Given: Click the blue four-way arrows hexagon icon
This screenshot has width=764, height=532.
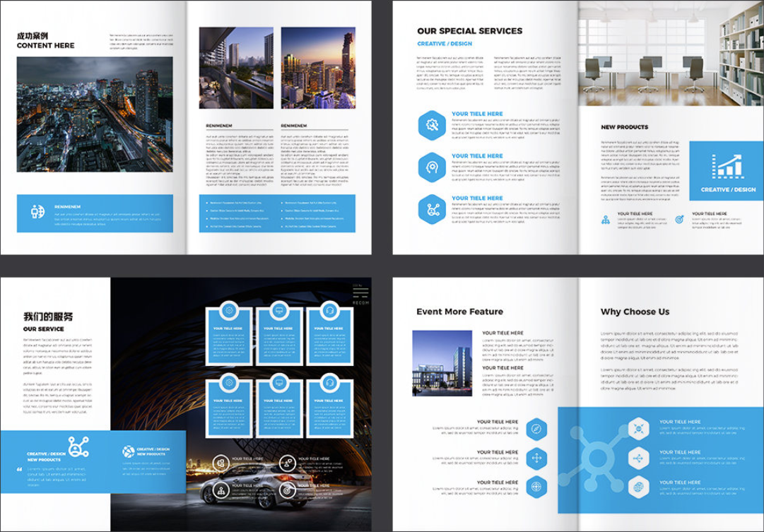Looking at the screenshot, I should coord(536,459).
